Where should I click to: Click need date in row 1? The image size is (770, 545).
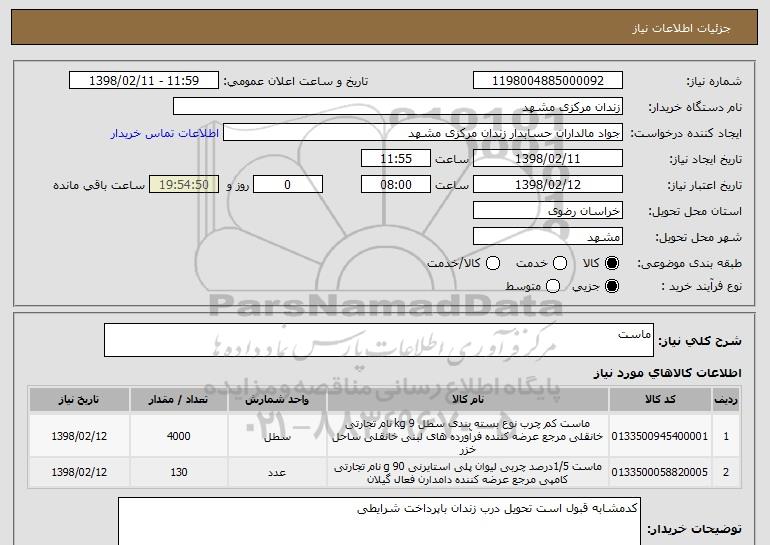click(x=79, y=436)
